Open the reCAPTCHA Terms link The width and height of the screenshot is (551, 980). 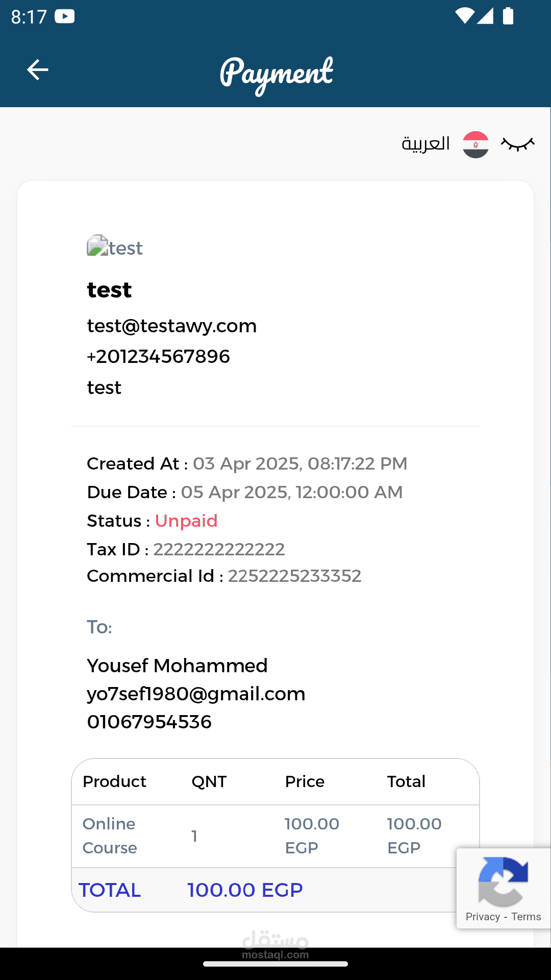pyautogui.click(x=526, y=917)
